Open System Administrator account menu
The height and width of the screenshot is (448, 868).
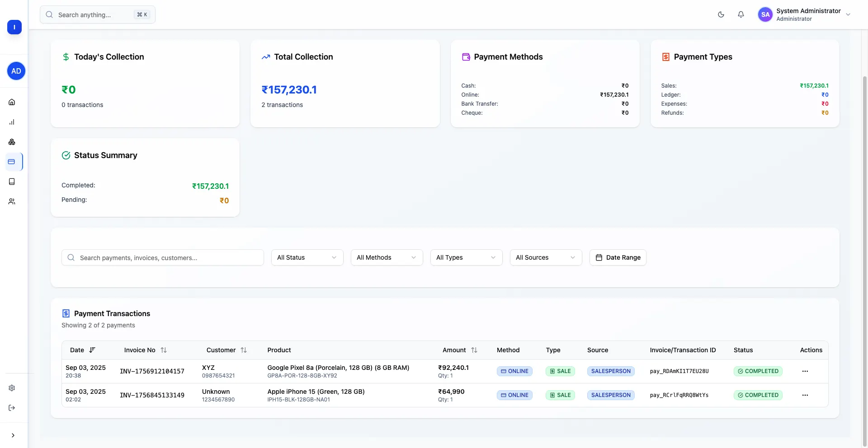pyautogui.click(x=804, y=14)
